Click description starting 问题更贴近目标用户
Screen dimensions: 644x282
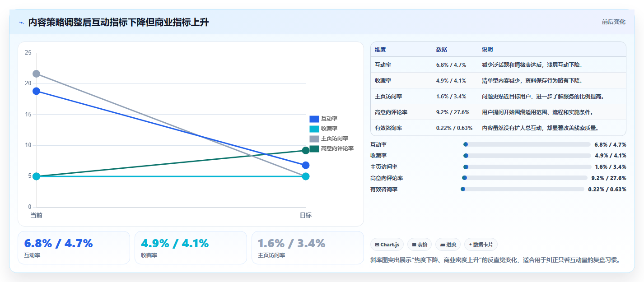tap(543, 97)
